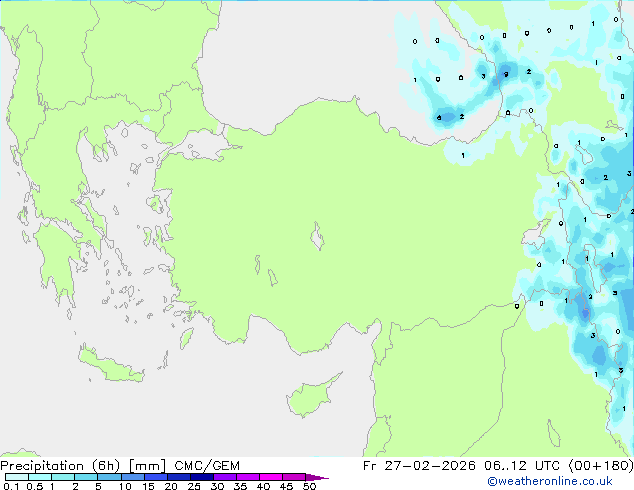Select the 40–45 mm magenta legend swatch
Viewport: 634px width, 490px height.
(x=271, y=477)
